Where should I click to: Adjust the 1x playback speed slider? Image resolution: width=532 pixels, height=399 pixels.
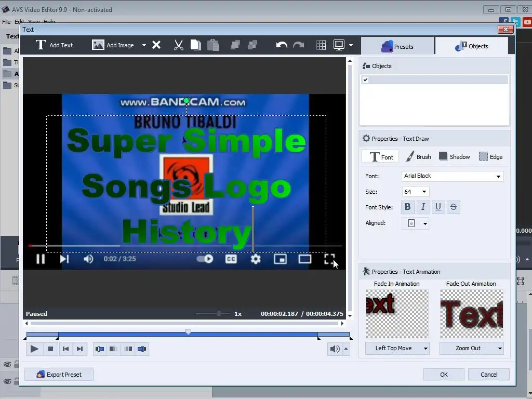tap(219, 313)
